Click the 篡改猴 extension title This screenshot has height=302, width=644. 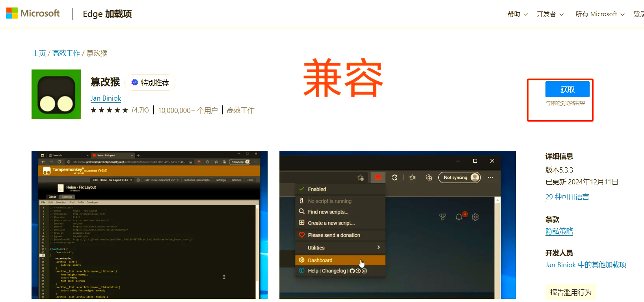[105, 82]
